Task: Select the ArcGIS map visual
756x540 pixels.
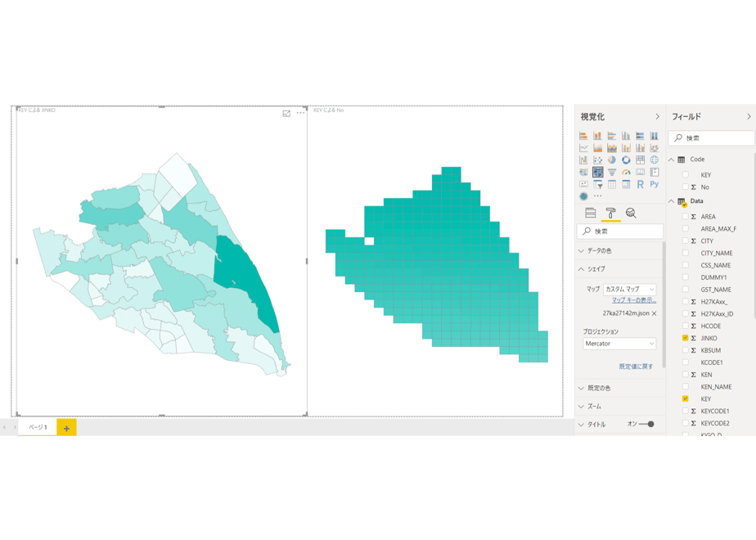Action: (583, 196)
